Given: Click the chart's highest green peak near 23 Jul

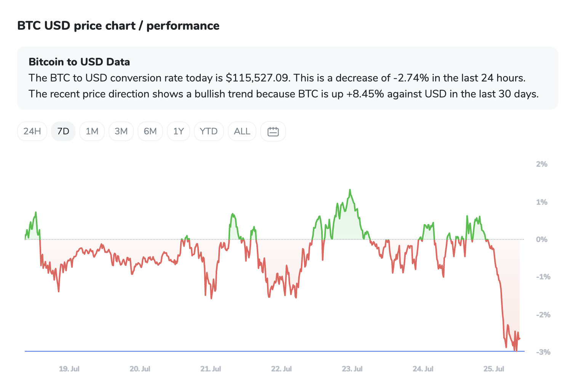Looking at the screenshot, I should [350, 190].
